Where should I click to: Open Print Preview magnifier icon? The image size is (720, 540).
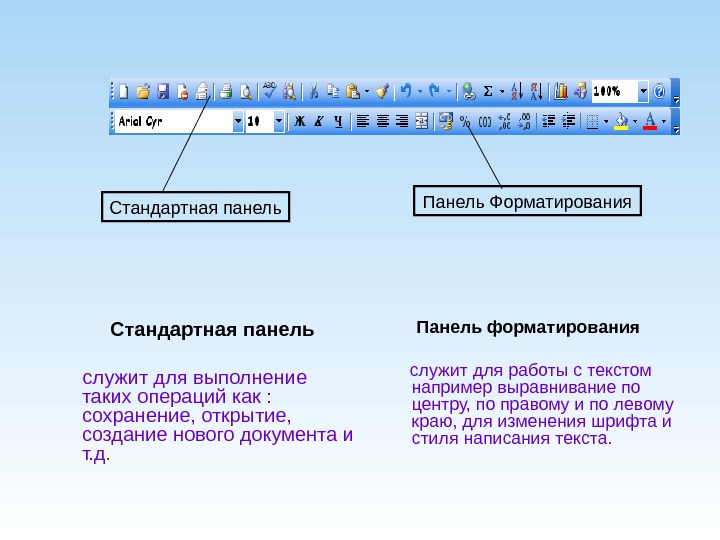246,91
